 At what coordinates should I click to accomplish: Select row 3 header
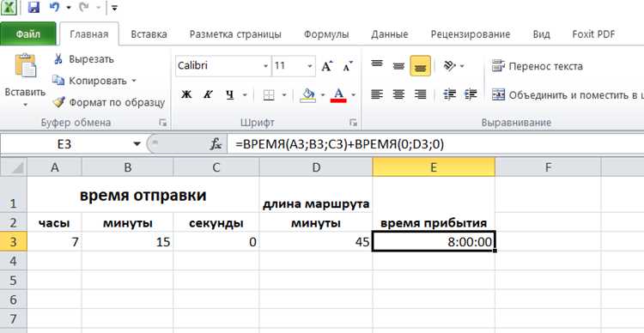14,242
